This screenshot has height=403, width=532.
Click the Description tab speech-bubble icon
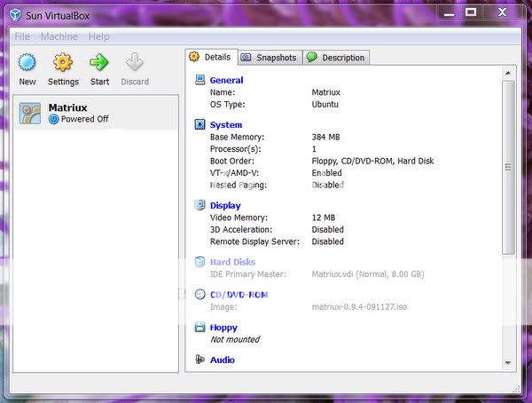click(311, 57)
